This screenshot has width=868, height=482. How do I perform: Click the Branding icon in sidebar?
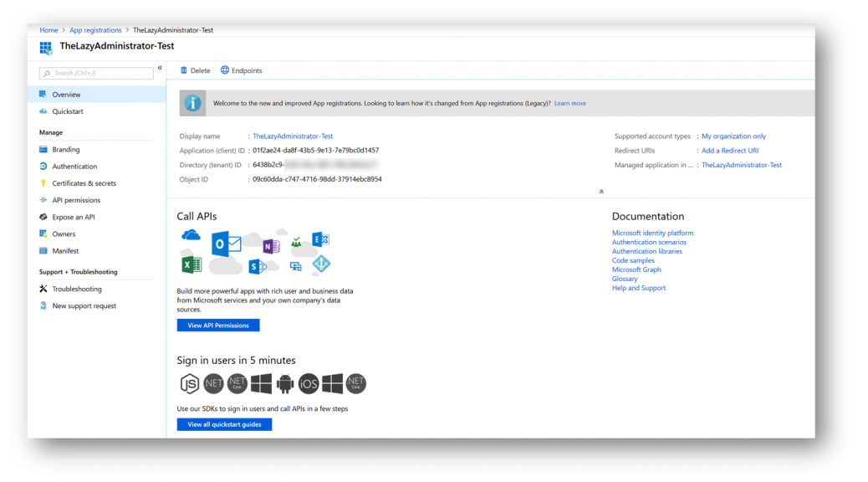[x=43, y=150]
